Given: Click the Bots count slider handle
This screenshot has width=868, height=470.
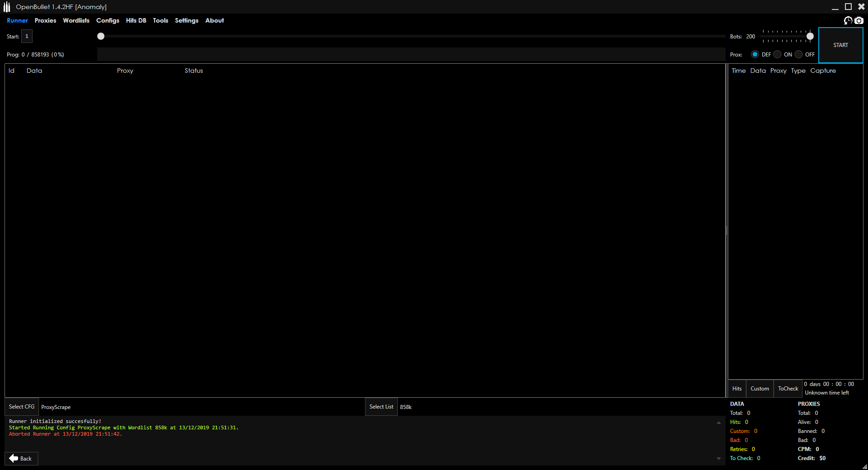Looking at the screenshot, I should (810, 36).
